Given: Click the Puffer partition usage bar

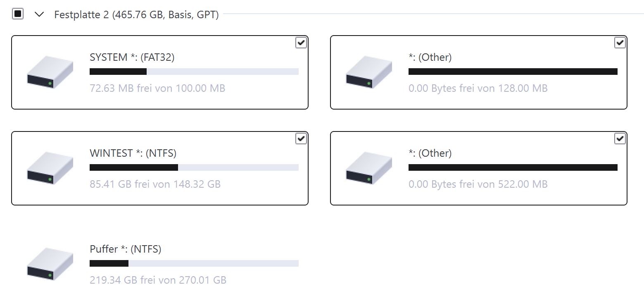Looking at the screenshot, I should point(194,263).
